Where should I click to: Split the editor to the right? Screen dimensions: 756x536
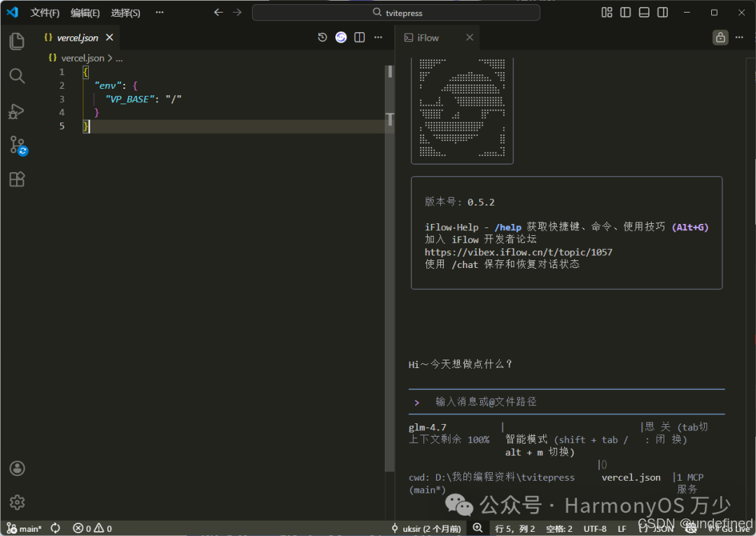tap(359, 38)
